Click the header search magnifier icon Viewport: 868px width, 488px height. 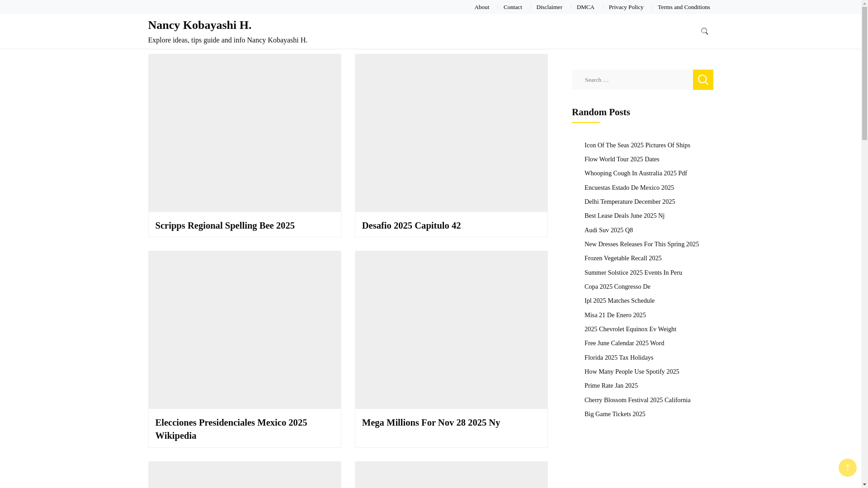tap(704, 31)
